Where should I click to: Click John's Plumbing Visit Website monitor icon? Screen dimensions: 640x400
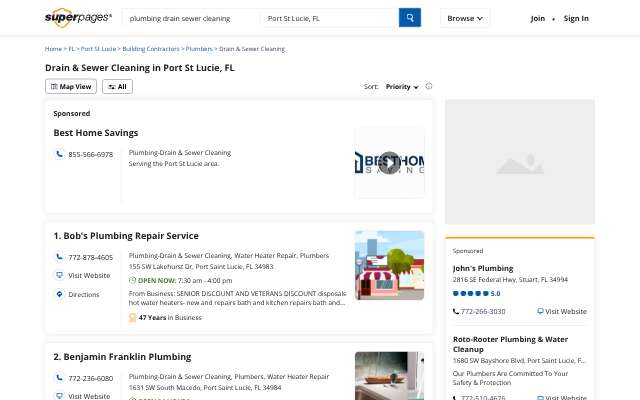[540, 311]
